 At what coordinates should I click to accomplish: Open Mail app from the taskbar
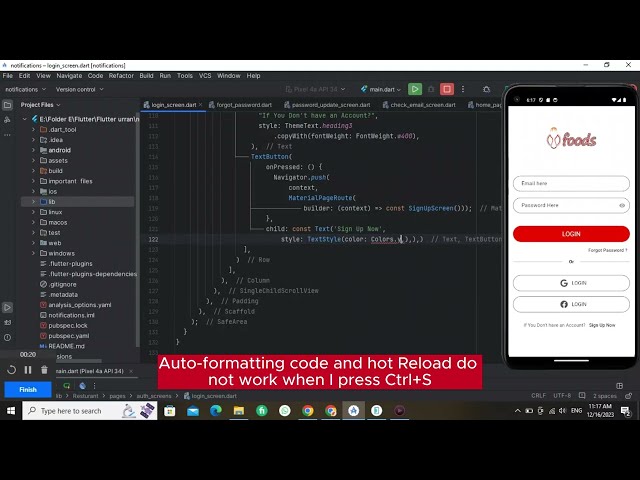pos(193,411)
